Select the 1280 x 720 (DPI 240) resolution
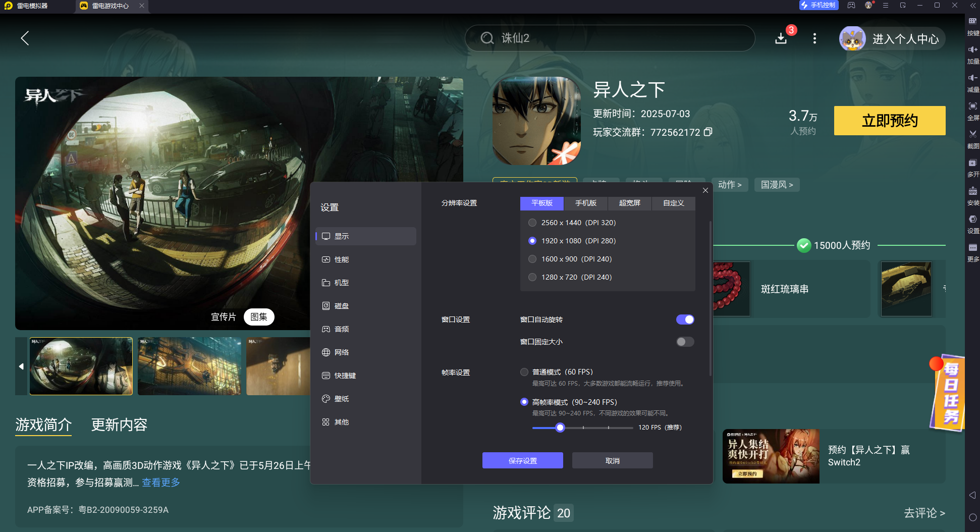 (x=532, y=277)
